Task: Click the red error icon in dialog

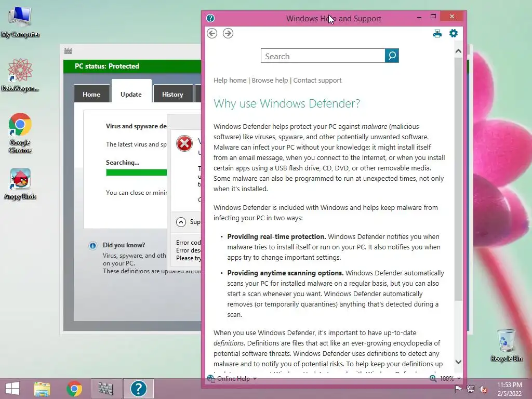Action: coord(184,143)
